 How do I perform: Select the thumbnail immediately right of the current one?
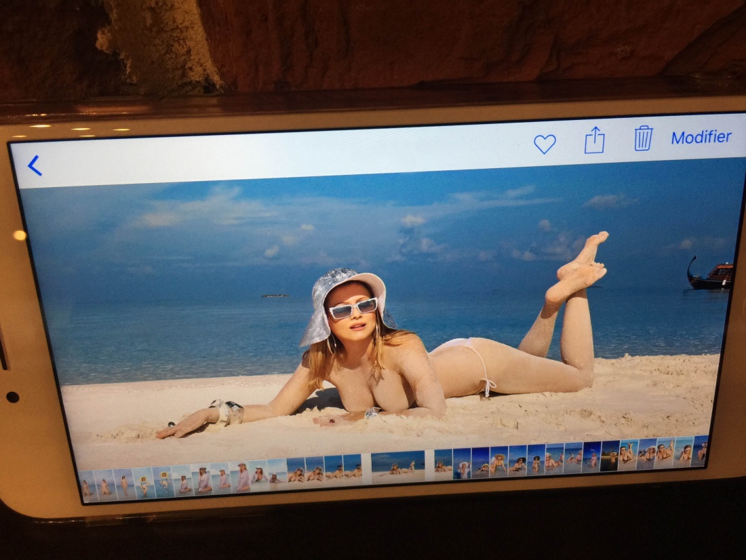pyautogui.click(x=443, y=464)
